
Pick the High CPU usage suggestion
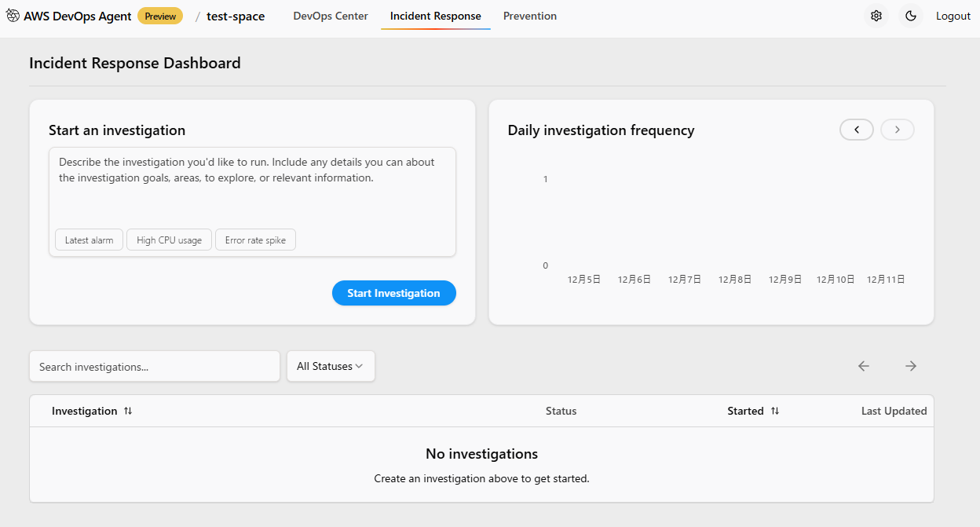click(x=169, y=240)
